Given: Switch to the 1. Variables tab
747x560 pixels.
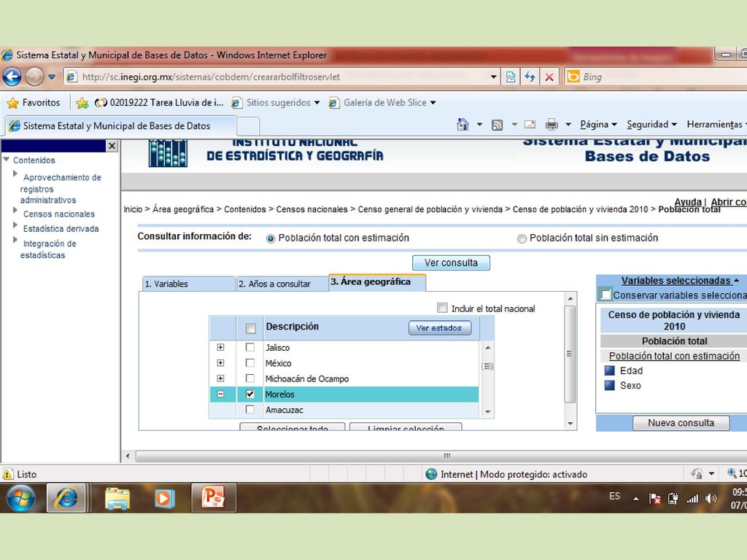Looking at the screenshot, I should 189,284.
